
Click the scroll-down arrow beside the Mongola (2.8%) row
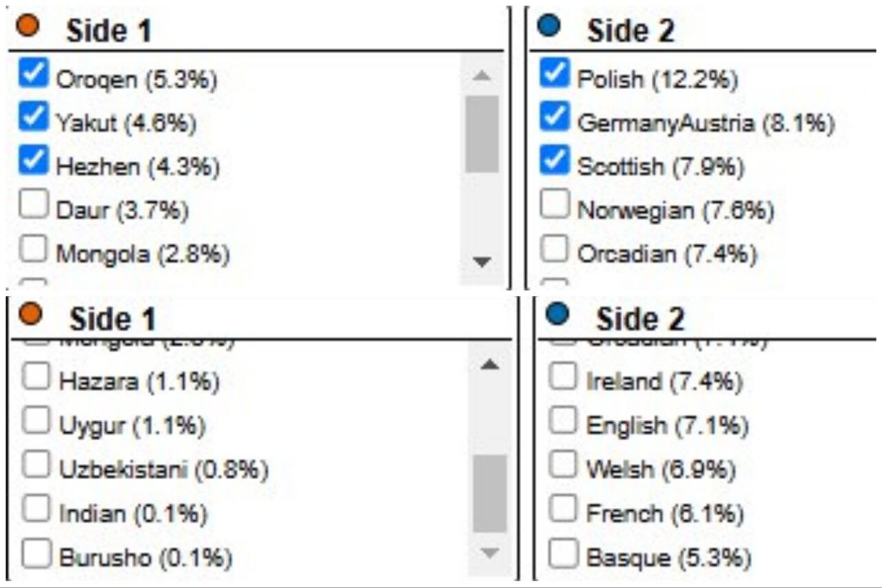[x=482, y=261]
